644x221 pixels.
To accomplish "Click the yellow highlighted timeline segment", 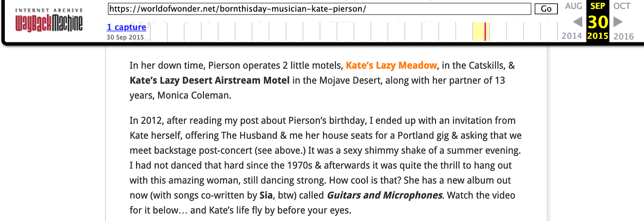I will (x=478, y=31).
